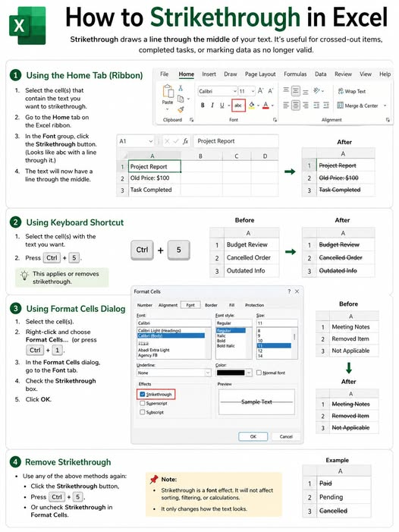Click the Align Right icon
This screenshot has height=532, width=399.
[306, 105]
